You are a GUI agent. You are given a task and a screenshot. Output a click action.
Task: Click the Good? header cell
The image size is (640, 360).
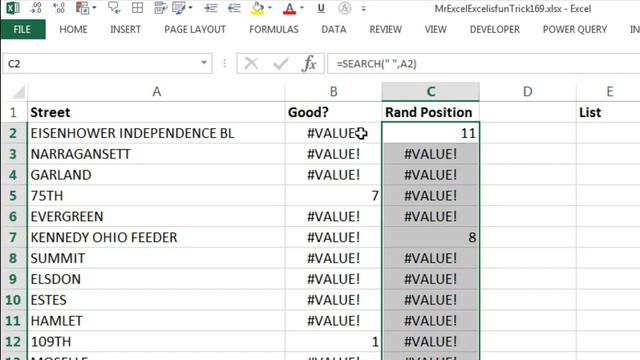(x=333, y=112)
